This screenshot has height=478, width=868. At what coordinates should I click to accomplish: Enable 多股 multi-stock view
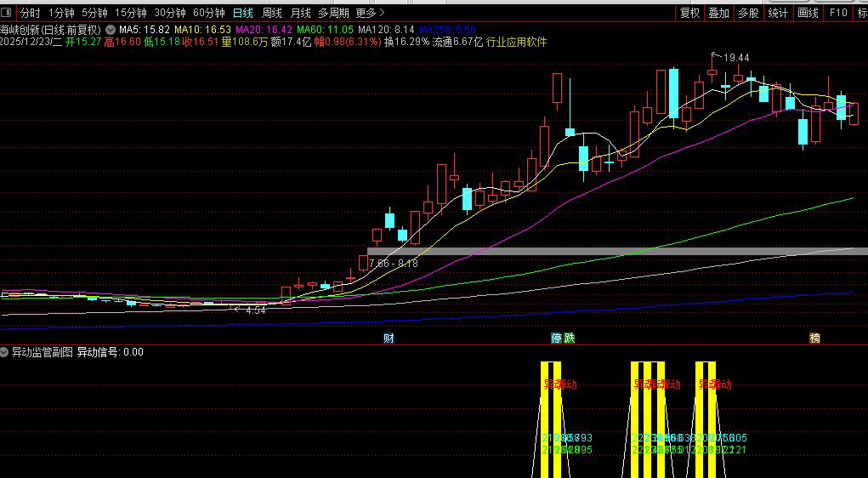tap(748, 13)
